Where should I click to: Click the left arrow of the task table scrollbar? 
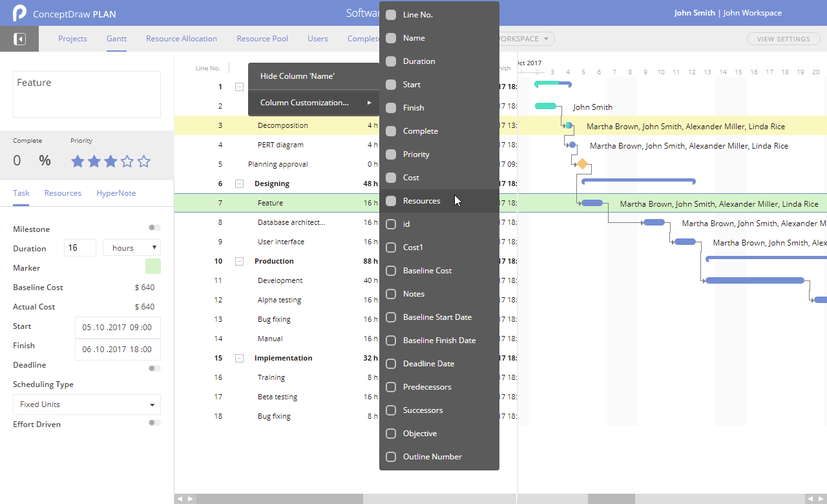(180, 499)
